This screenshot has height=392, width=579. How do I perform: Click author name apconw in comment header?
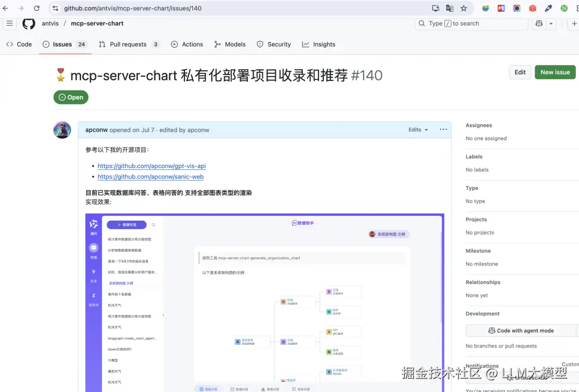96,130
